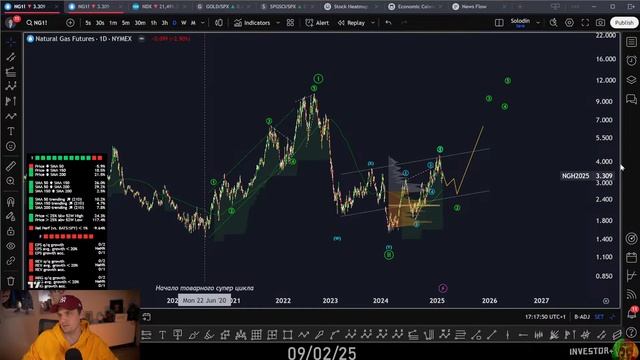Start bar Replay mode
The image size is (640, 360).
[x=351, y=23]
